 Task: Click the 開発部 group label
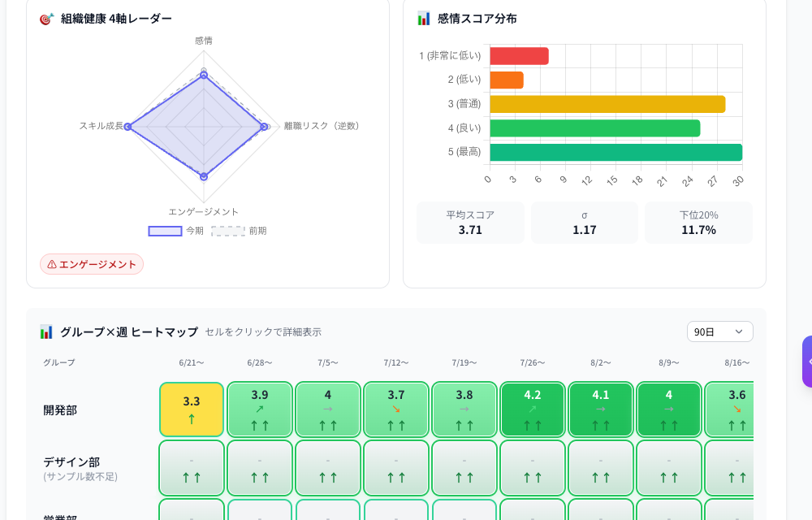coord(60,410)
